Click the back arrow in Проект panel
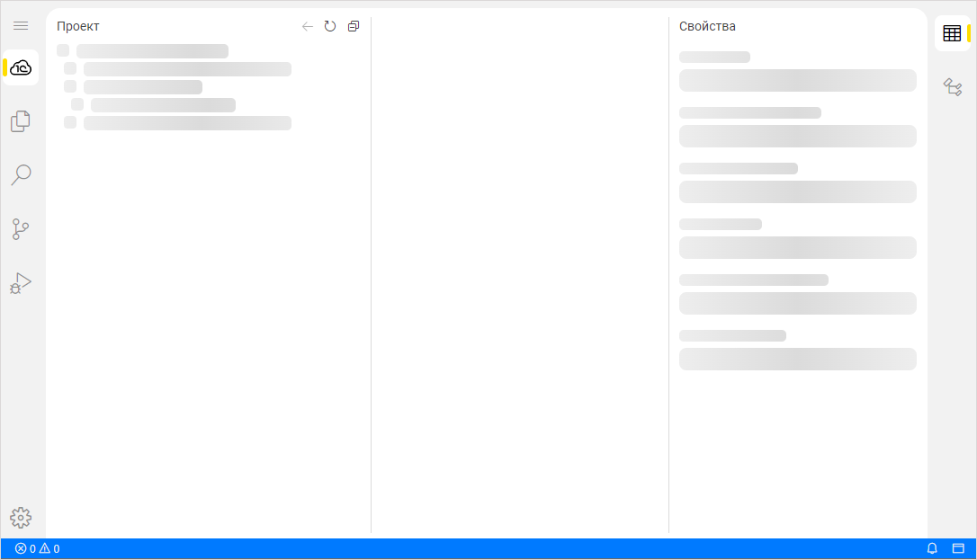Viewport: 977px width, 560px height. click(x=308, y=27)
